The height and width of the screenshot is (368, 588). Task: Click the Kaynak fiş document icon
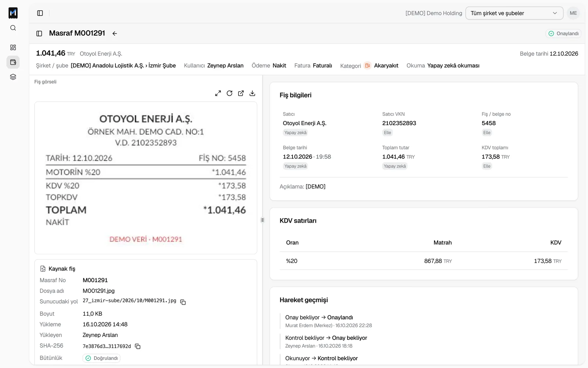43,269
